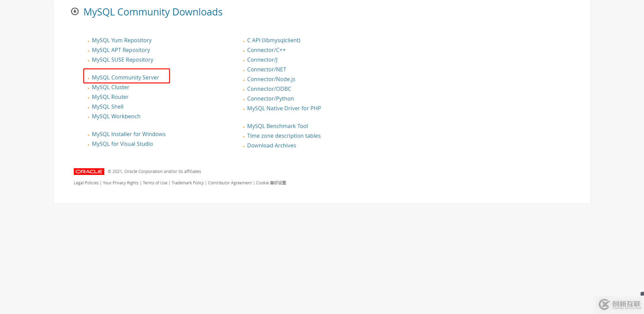Open Cookie preferences footer link
The width and height of the screenshot is (644, 314).
tap(271, 183)
